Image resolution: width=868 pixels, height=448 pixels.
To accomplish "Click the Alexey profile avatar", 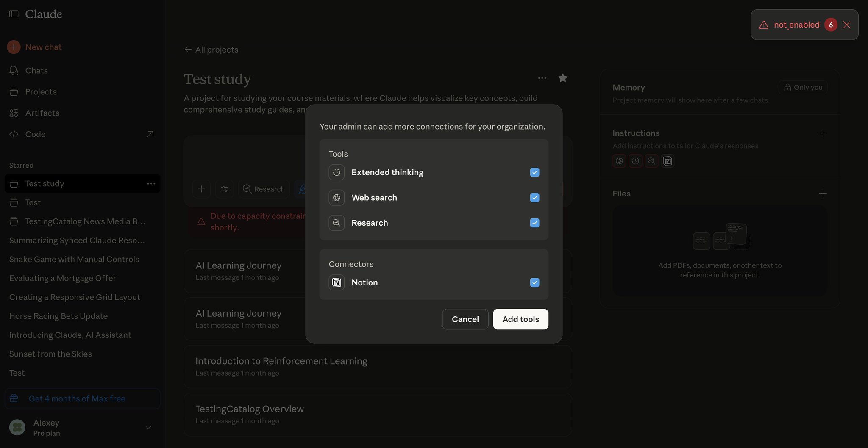I will click(17, 427).
